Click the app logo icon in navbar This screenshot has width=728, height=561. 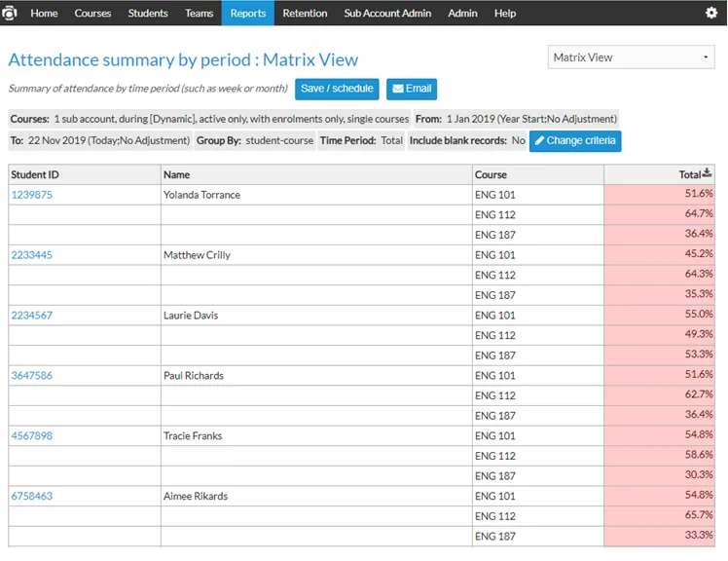click(9, 13)
